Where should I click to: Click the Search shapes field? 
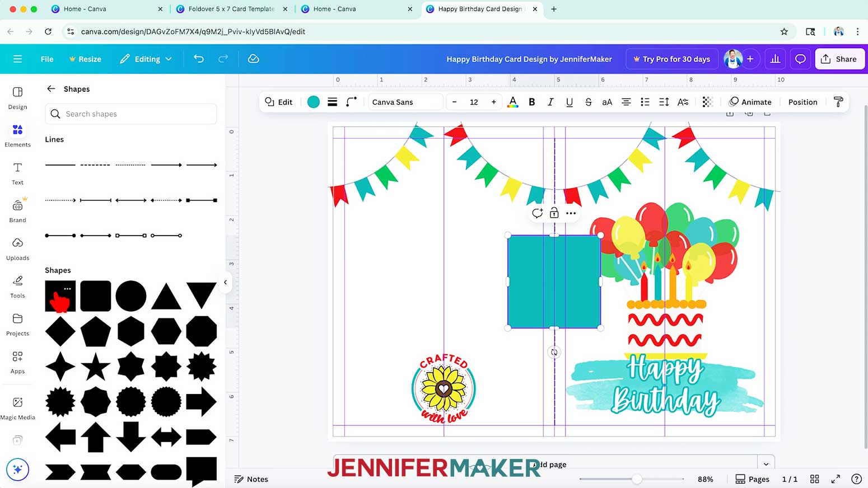click(131, 114)
